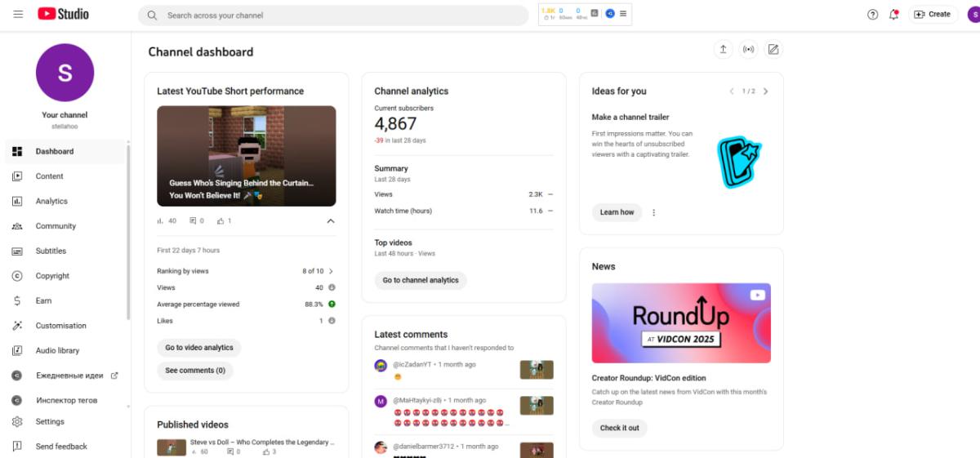Image resolution: width=980 pixels, height=458 pixels.
Task: Open three-dot menu beside Learn how
Action: click(653, 212)
